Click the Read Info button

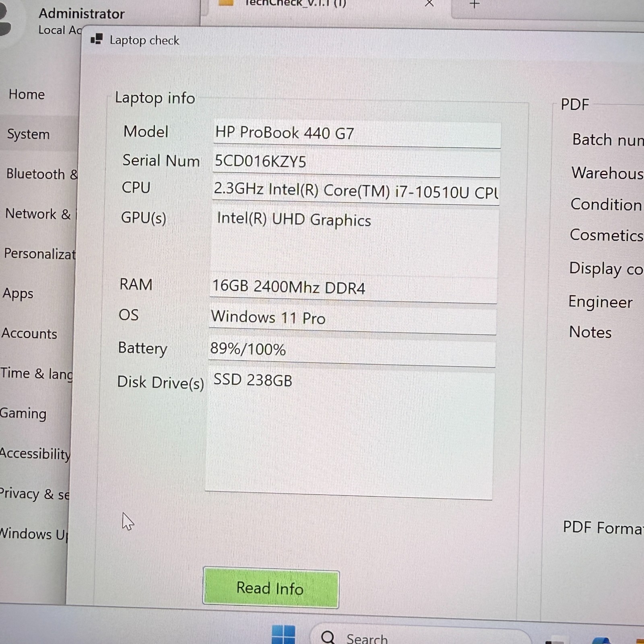[271, 588]
